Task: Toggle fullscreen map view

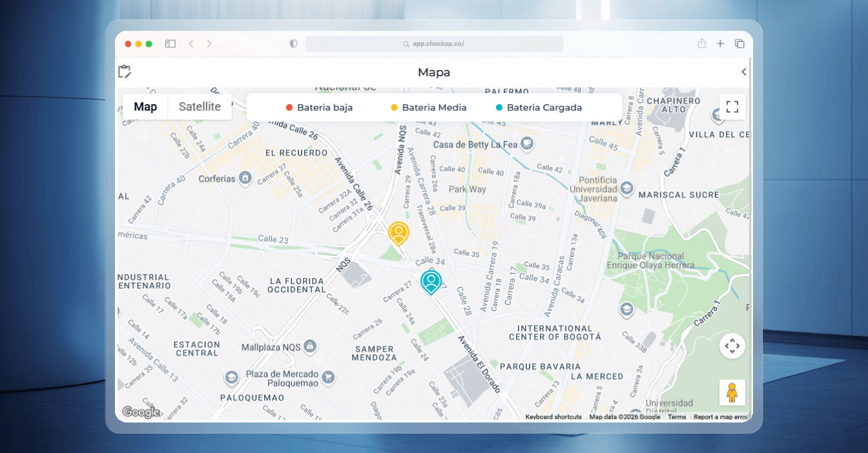Action: [732, 107]
